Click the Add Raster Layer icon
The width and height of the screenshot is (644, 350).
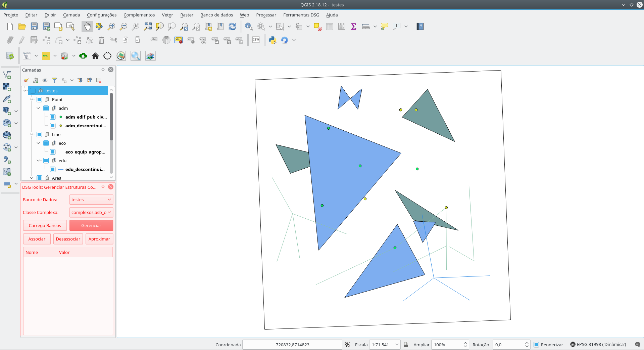point(7,87)
